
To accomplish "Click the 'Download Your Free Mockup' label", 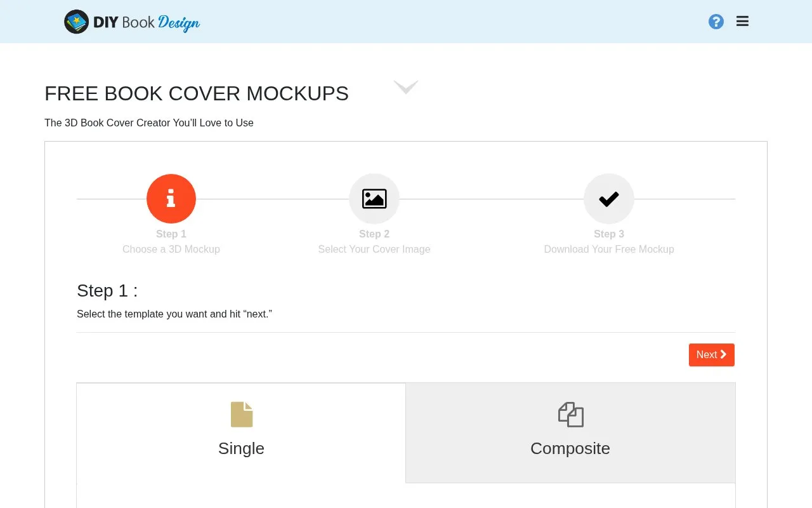I will pos(609,249).
